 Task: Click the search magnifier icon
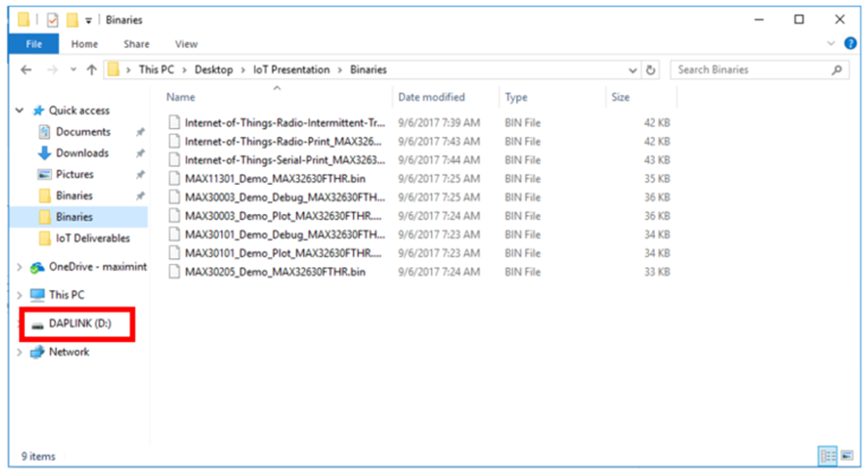[837, 69]
